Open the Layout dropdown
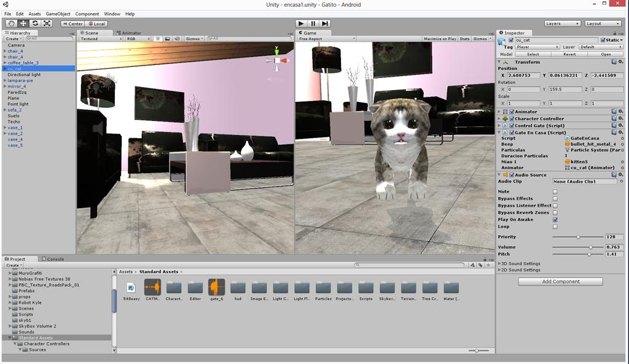 pos(603,24)
